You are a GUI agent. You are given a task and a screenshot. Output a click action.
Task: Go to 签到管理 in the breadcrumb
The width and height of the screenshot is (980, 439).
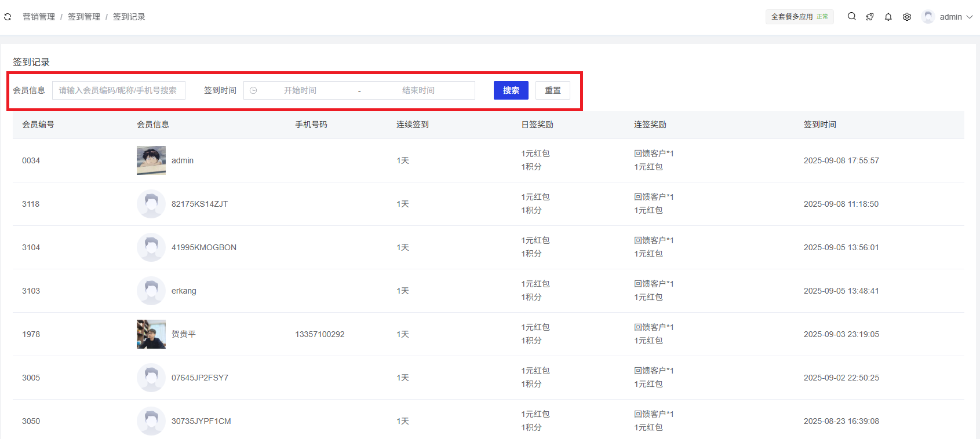[84, 17]
